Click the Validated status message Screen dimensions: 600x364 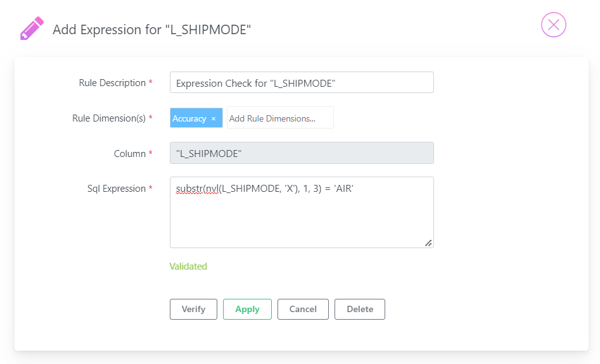(x=188, y=266)
